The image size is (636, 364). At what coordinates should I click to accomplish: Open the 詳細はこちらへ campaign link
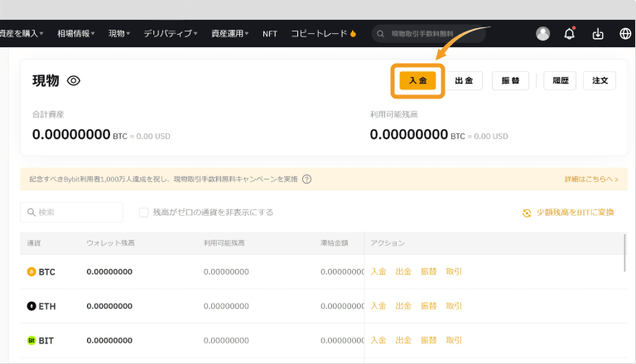coord(591,180)
